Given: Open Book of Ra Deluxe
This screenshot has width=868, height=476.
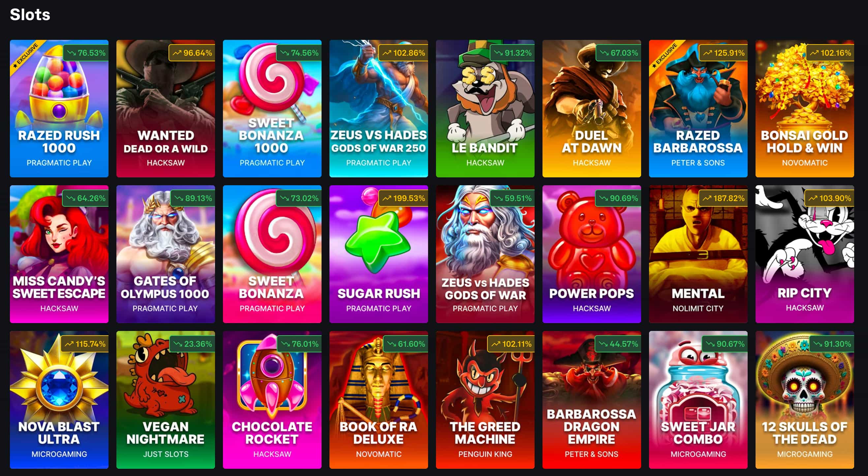Looking at the screenshot, I should coord(378,400).
